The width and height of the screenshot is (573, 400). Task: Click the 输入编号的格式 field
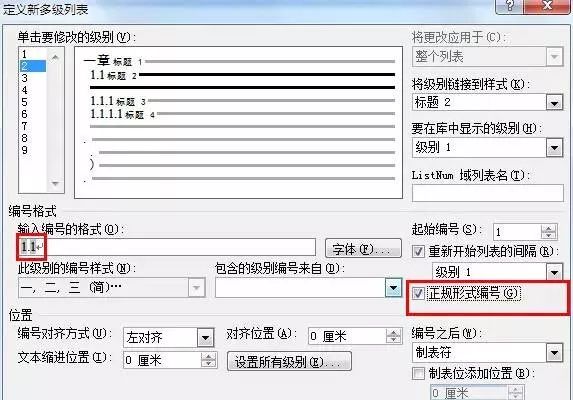[x=167, y=247]
